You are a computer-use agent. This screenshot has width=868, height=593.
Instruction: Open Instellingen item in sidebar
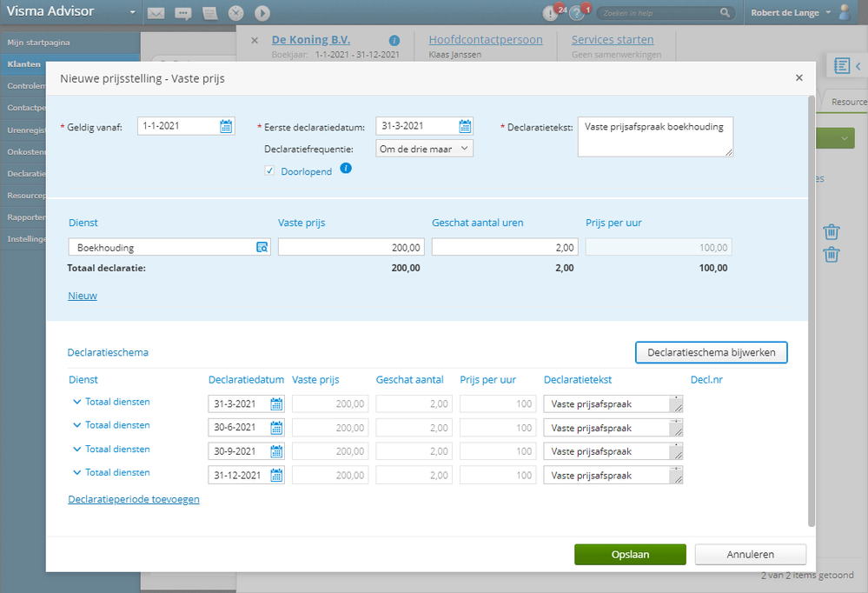(23, 239)
